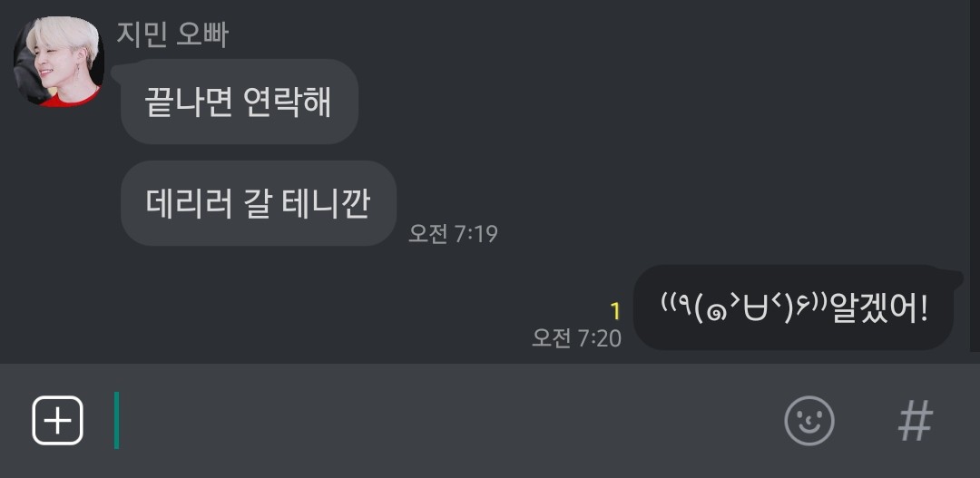Click the teal text cursor in input bar
The image size is (980, 478).
click(x=116, y=420)
